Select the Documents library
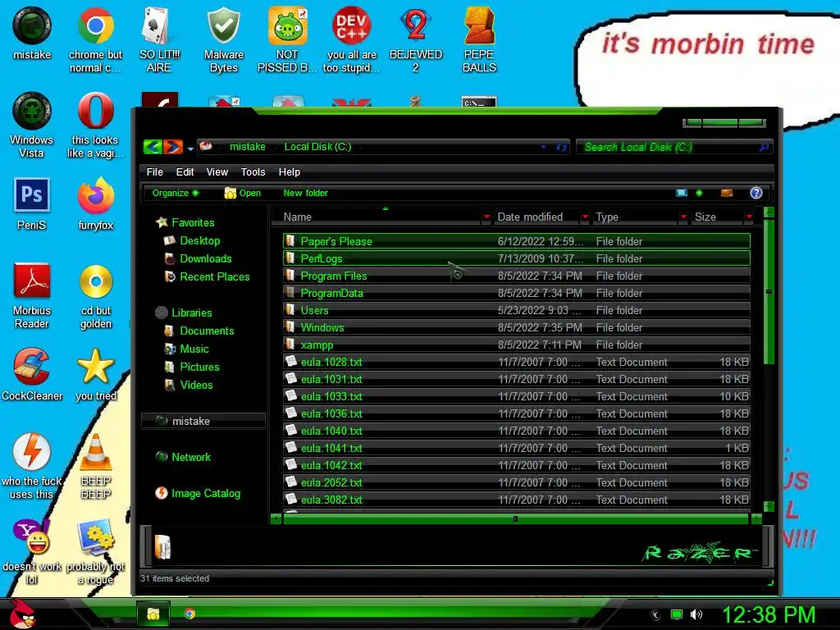Viewport: 840px width, 630px height. 206,331
